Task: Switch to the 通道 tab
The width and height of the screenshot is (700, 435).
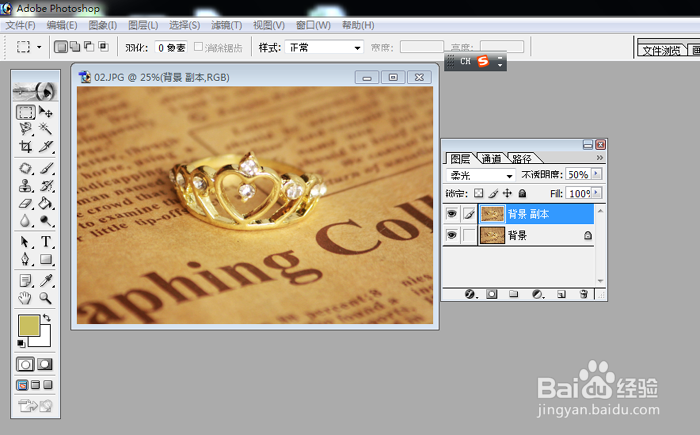Action: click(x=491, y=159)
